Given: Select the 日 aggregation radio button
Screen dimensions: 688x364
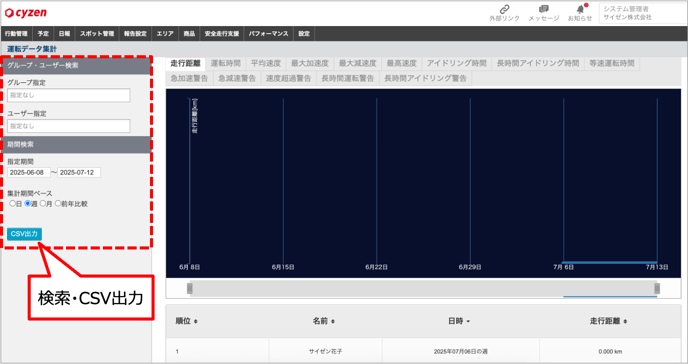Looking at the screenshot, I should click(x=12, y=203).
